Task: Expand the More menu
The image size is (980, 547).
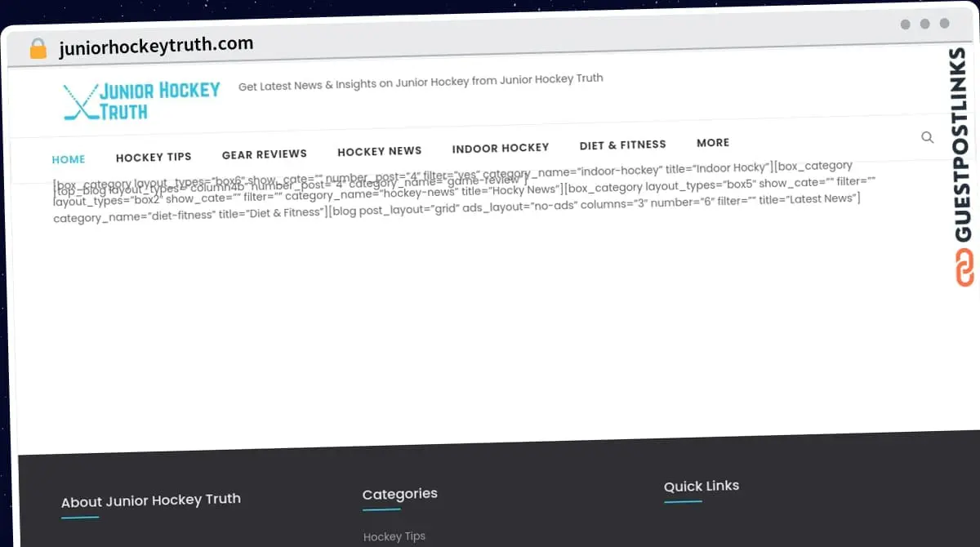Action: tap(713, 142)
